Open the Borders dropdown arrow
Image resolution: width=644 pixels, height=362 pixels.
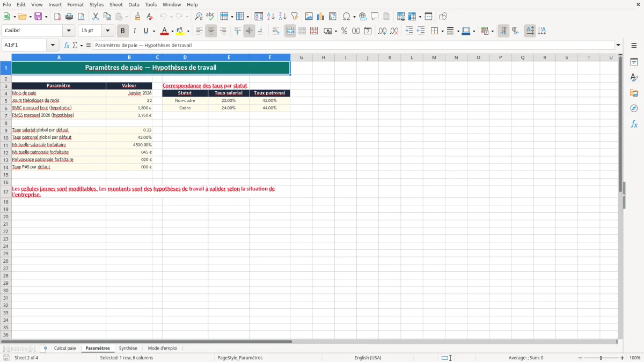(442, 31)
